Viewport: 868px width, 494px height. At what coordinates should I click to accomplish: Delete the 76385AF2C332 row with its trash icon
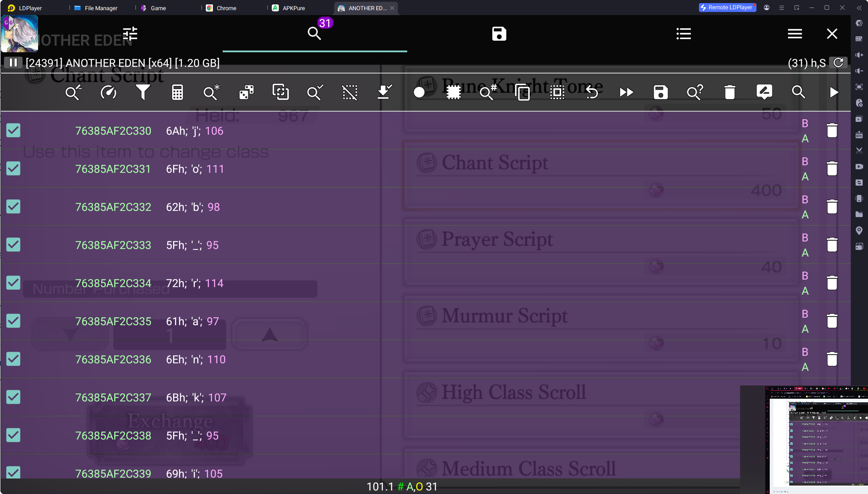pos(832,206)
